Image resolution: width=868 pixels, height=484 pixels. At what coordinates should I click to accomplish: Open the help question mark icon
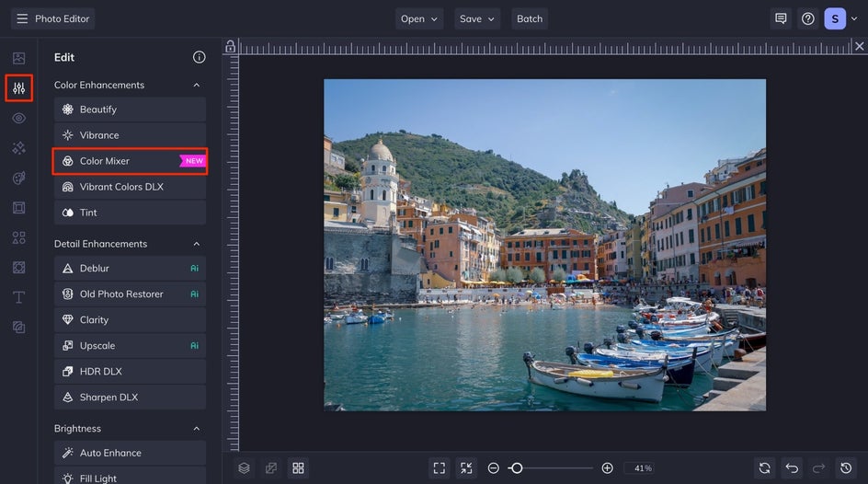(x=807, y=18)
